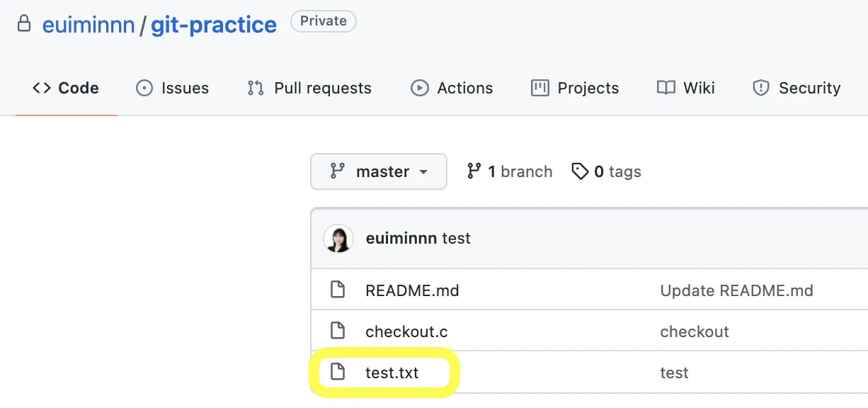Open the Pull requests tab
The width and height of the screenshot is (868, 408).
(309, 88)
